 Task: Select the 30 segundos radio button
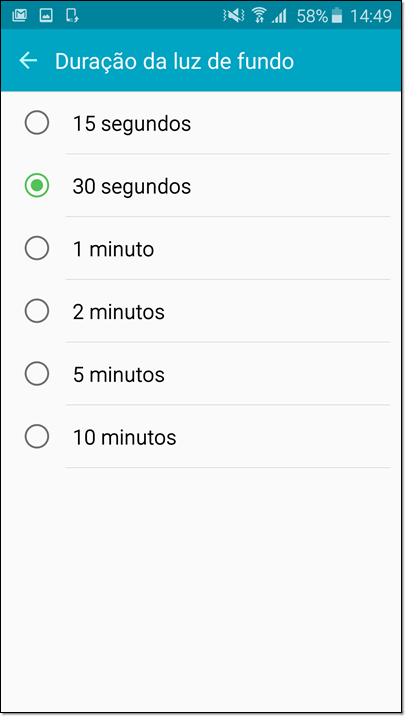37,186
